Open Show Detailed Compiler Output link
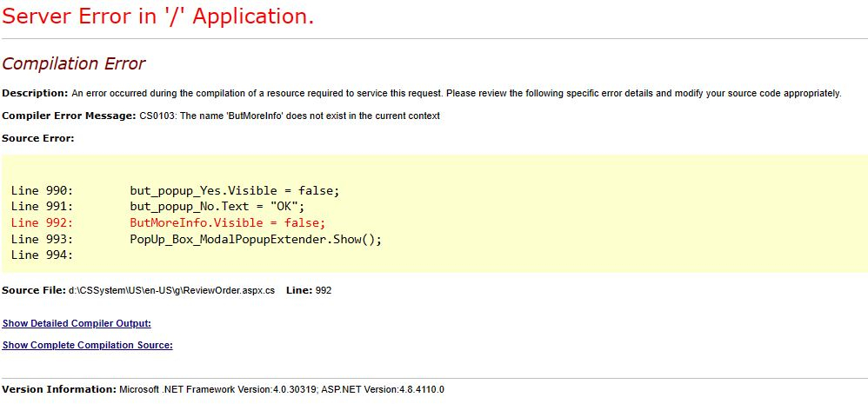The width and height of the screenshot is (868, 417). pos(77,323)
